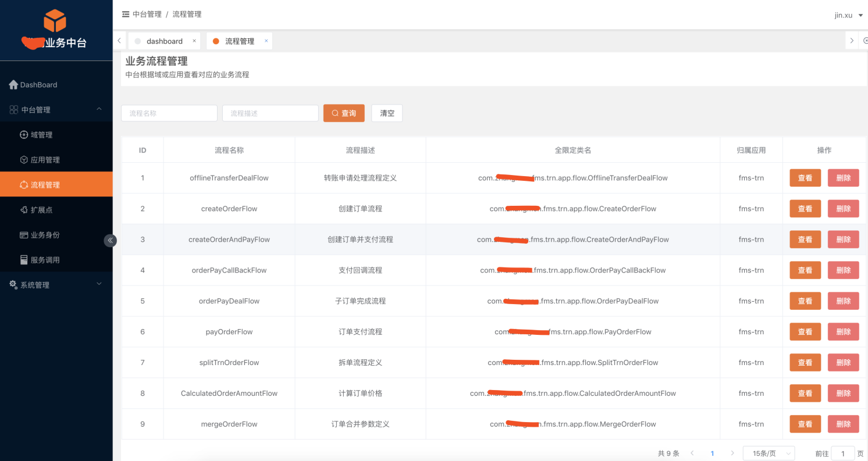Click 删除 for createOrderFlow row
The height and width of the screenshot is (461, 868).
point(843,209)
